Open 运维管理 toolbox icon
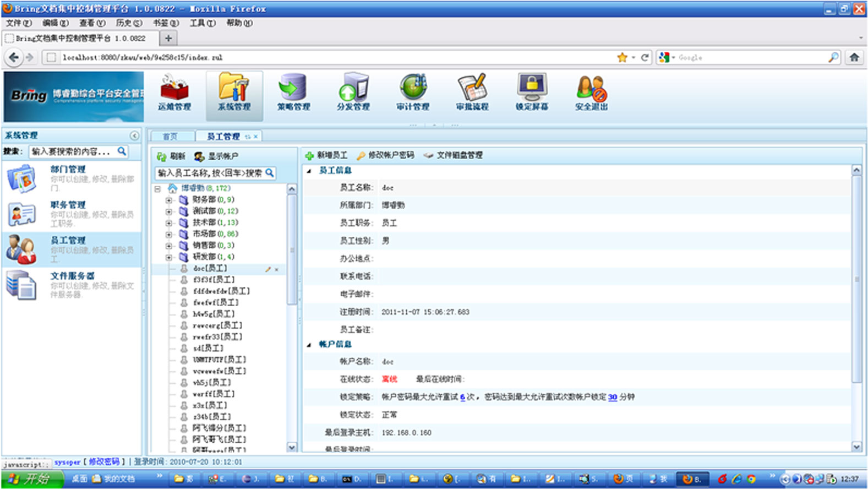Image resolution: width=868 pixels, height=489 pixels. [174, 93]
